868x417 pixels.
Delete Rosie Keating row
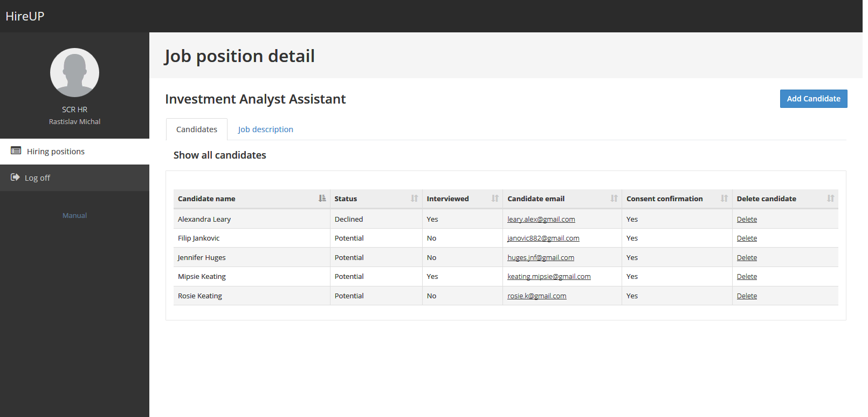(747, 296)
